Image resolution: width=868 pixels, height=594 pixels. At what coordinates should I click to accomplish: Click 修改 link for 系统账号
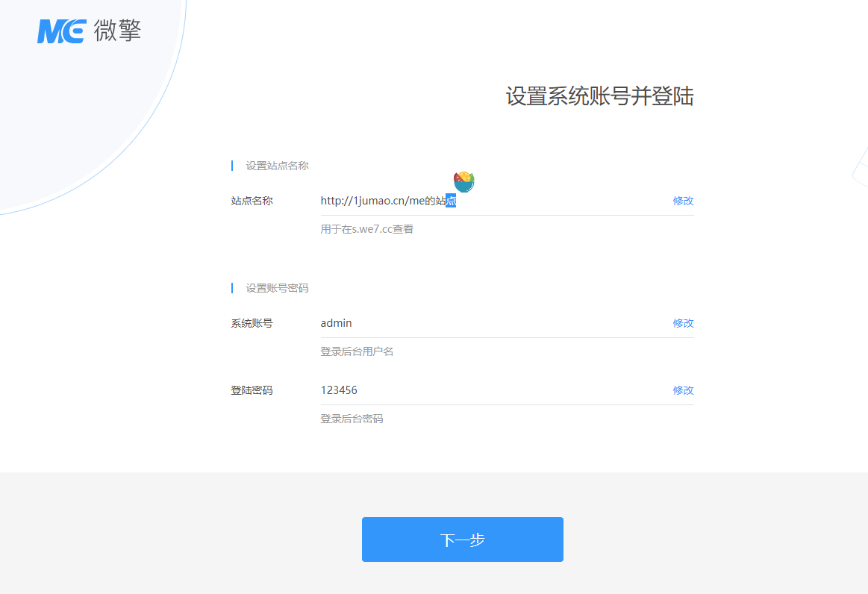[x=683, y=323]
